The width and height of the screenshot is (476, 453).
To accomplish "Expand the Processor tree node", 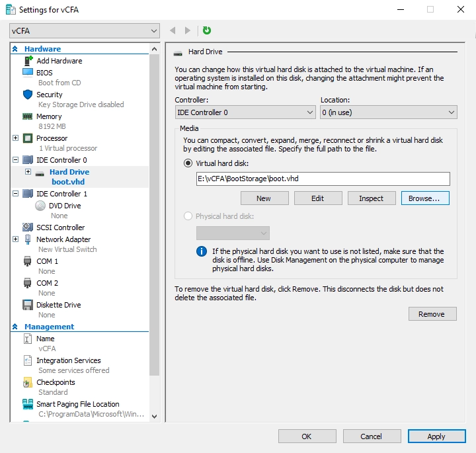I will coord(15,138).
